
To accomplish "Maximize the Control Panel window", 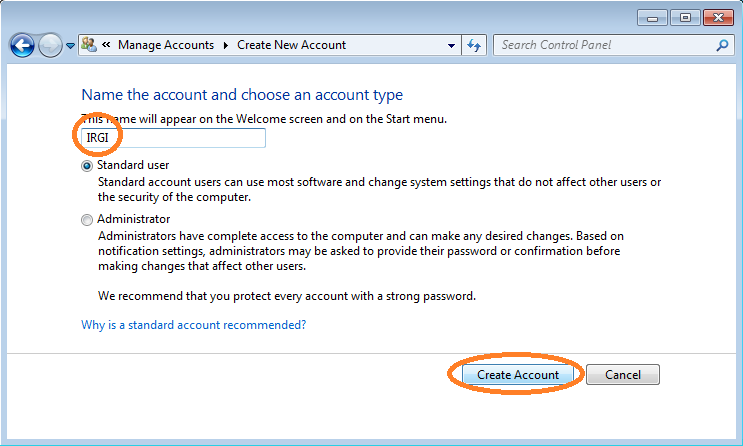I will click(x=685, y=18).
